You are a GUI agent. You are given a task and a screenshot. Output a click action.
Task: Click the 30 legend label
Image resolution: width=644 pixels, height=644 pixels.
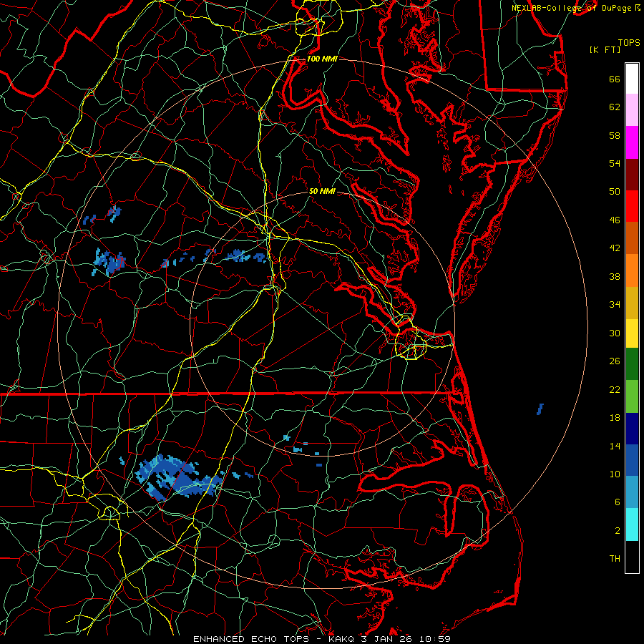[615, 333]
